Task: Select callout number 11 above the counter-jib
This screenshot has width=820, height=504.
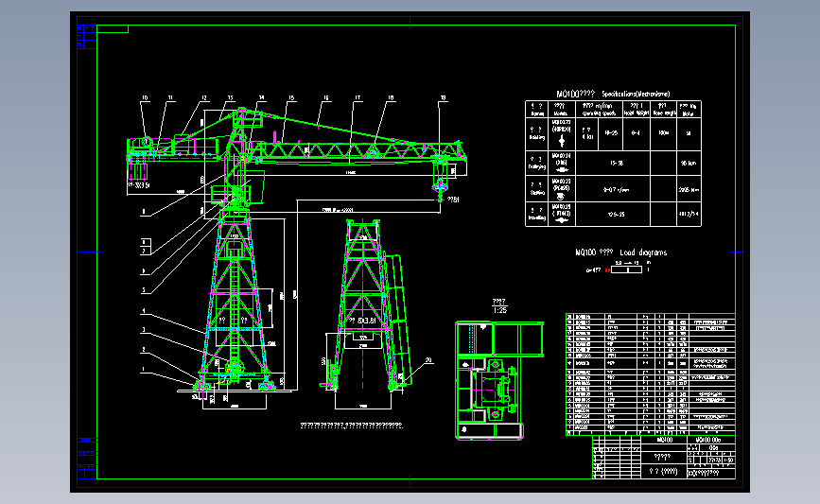Action: tap(170, 97)
